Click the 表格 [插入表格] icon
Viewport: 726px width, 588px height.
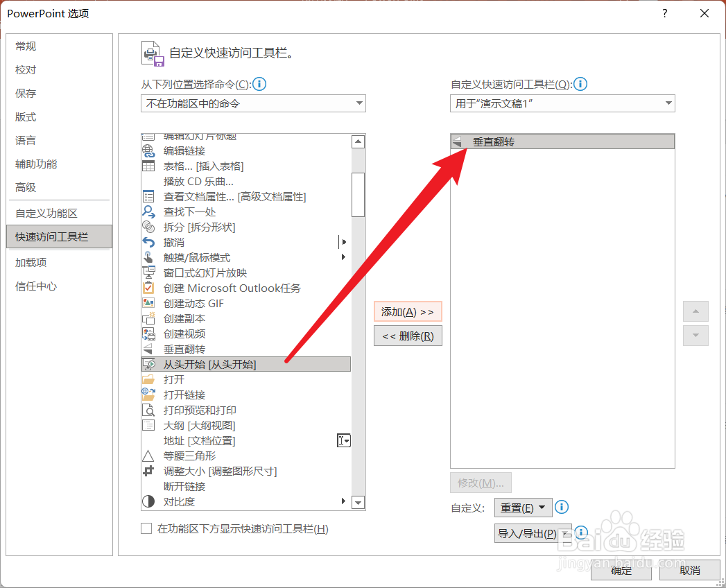tap(148, 166)
